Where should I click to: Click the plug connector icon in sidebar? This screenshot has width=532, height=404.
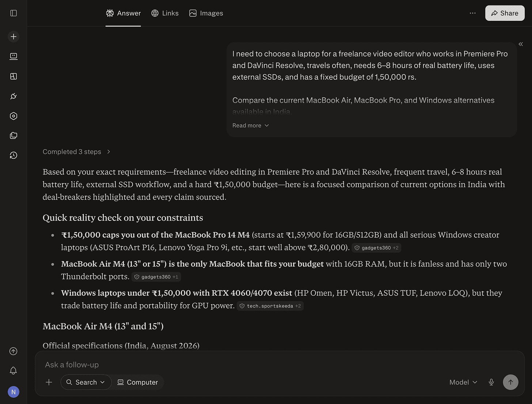click(14, 96)
